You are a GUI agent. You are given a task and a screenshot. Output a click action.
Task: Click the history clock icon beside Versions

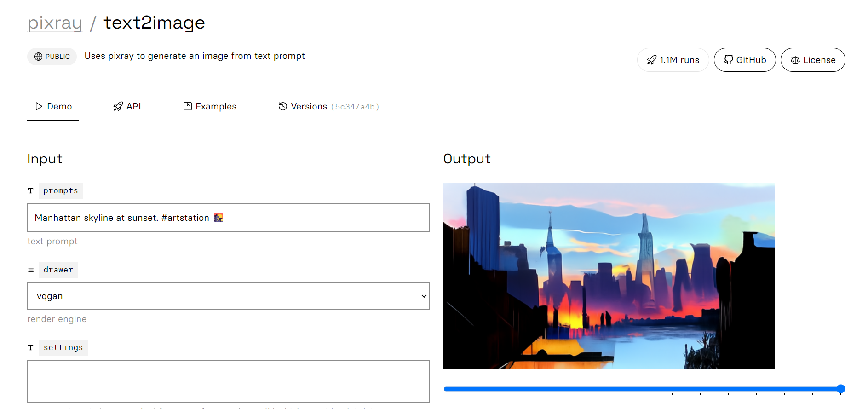(283, 106)
